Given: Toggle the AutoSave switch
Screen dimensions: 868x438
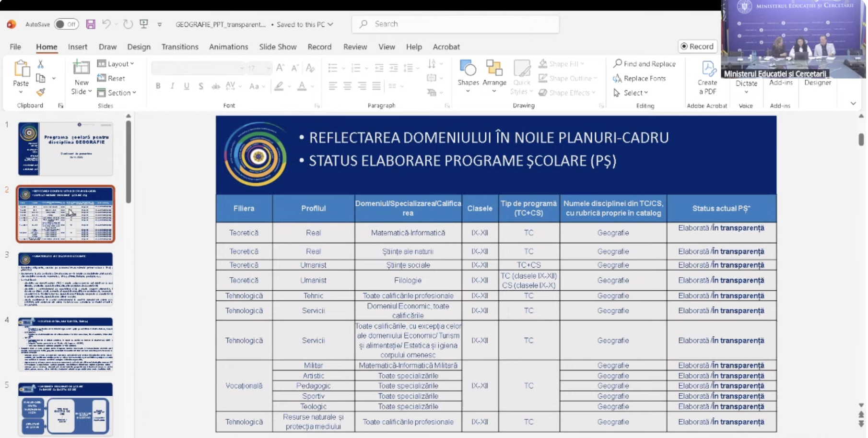Looking at the screenshot, I should 66,24.
